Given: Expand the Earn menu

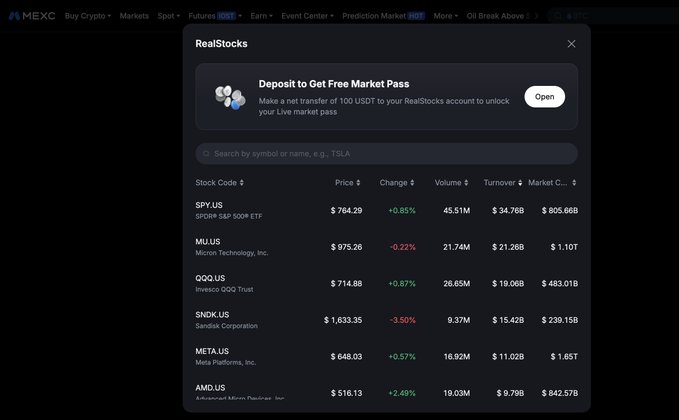Looking at the screenshot, I should tap(261, 16).
